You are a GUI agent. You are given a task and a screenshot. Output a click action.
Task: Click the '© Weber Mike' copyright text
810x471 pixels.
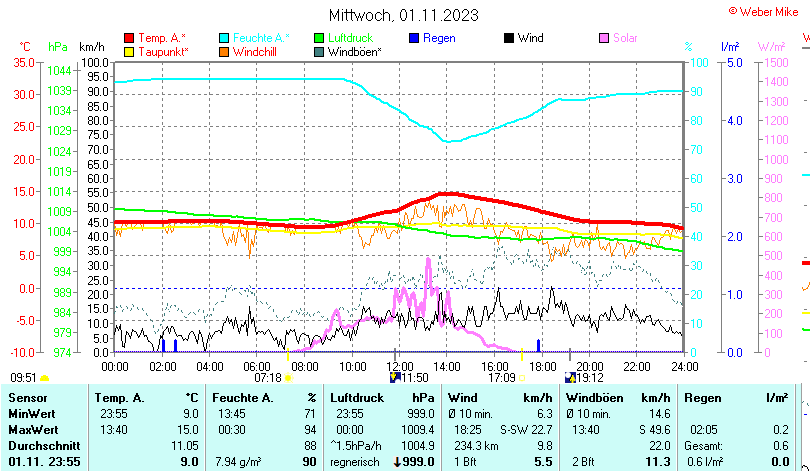click(x=764, y=11)
